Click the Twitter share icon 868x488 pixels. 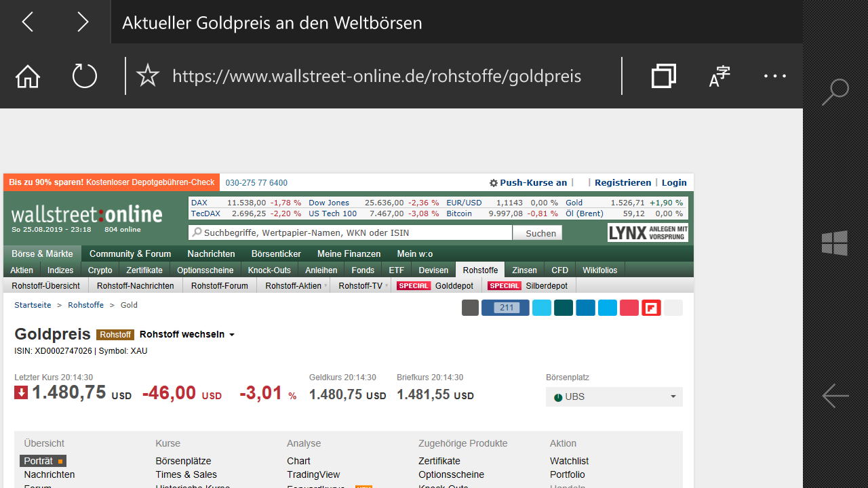542,308
